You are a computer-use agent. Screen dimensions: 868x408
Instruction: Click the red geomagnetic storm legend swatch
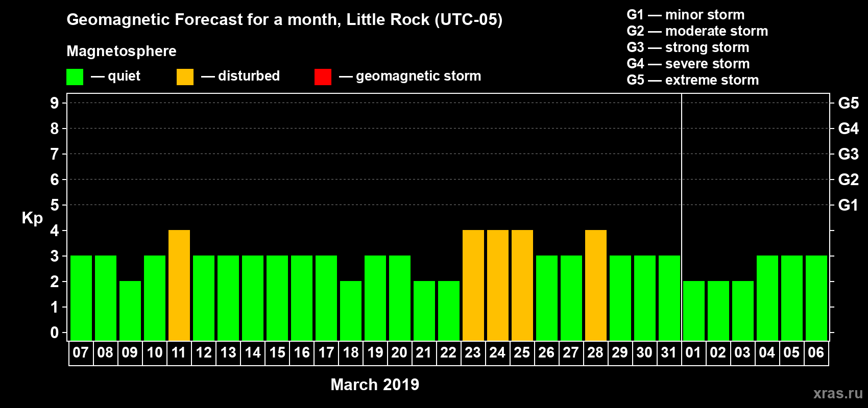pos(323,77)
